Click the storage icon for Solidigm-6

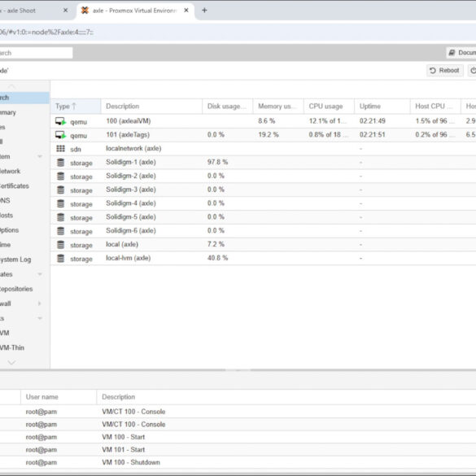[x=60, y=231]
